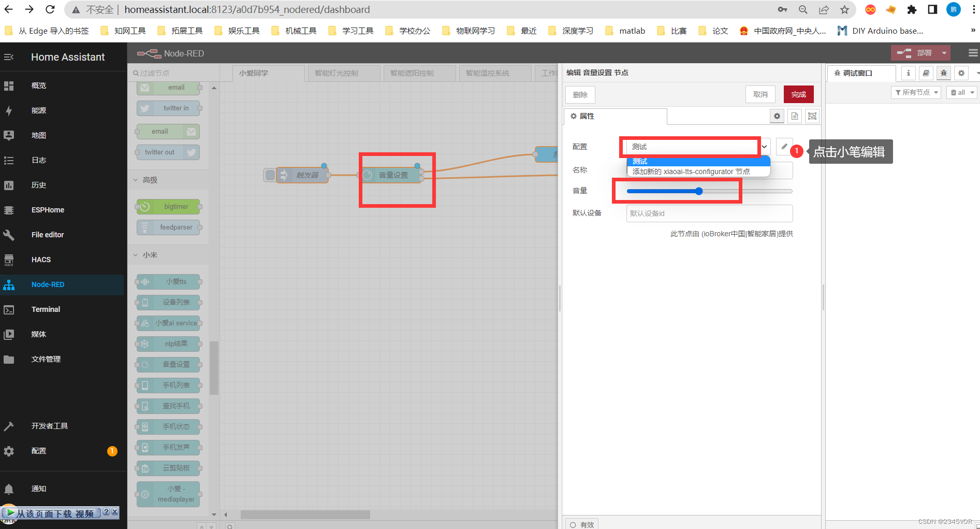Open Node-RED main hamburger menu
The image size is (980, 529).
point(973,53)
